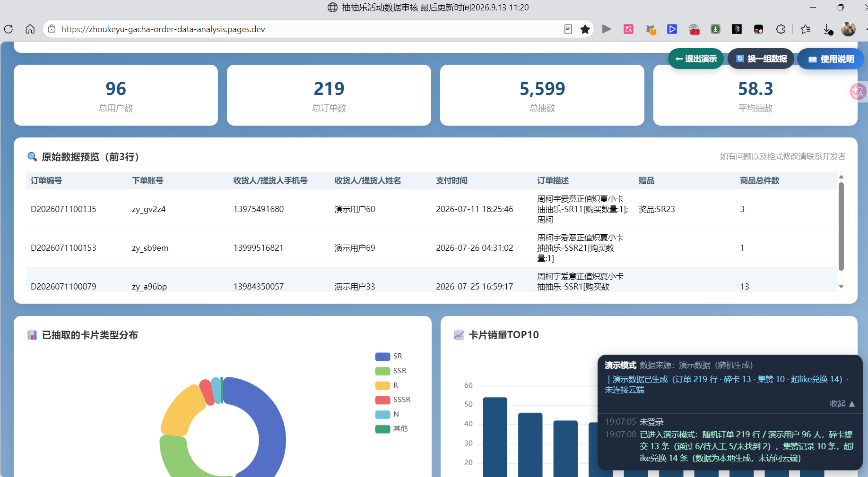Click the data preview table scrollbar thumb
Image resolution: width=868 pixels, height=477 pixels.
pyautogui.click(x=841, y=227)
